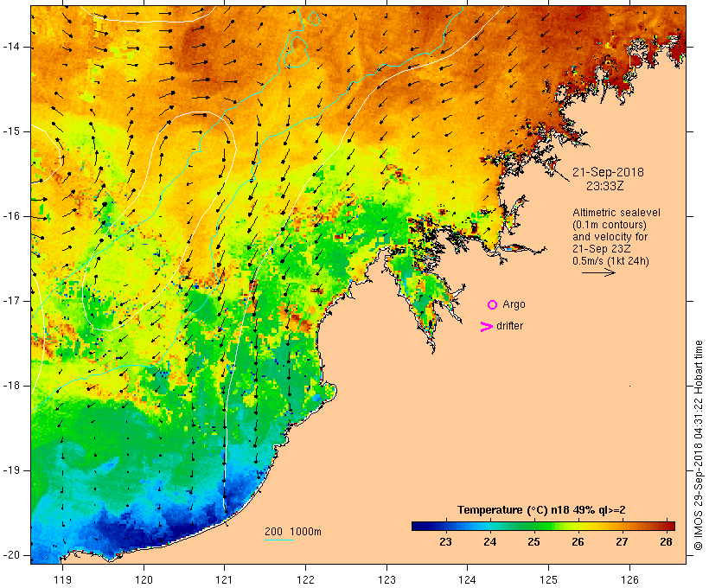Click the -14 latitude axis label
This screenshot has width=709, height=588.
[11, 47]
